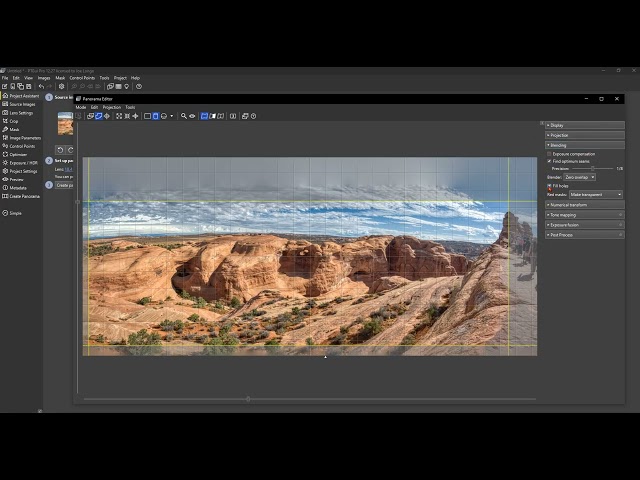Viewport: 640px width, 480px height.
Task: Click the detach window icon in the editor toolbar
Action: 245,116
